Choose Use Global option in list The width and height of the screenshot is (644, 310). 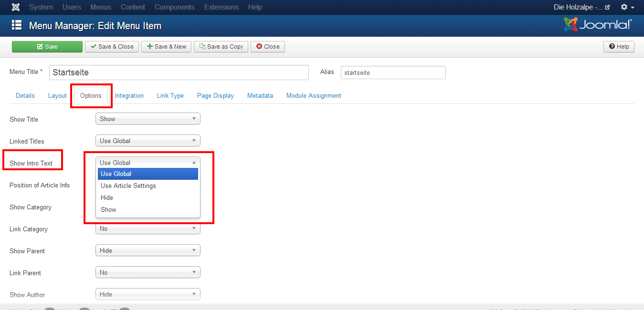[148, 174]
